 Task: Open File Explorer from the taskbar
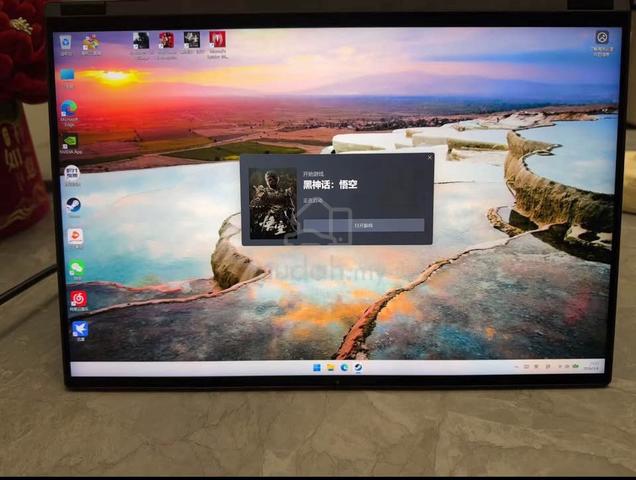pos(331,368)
